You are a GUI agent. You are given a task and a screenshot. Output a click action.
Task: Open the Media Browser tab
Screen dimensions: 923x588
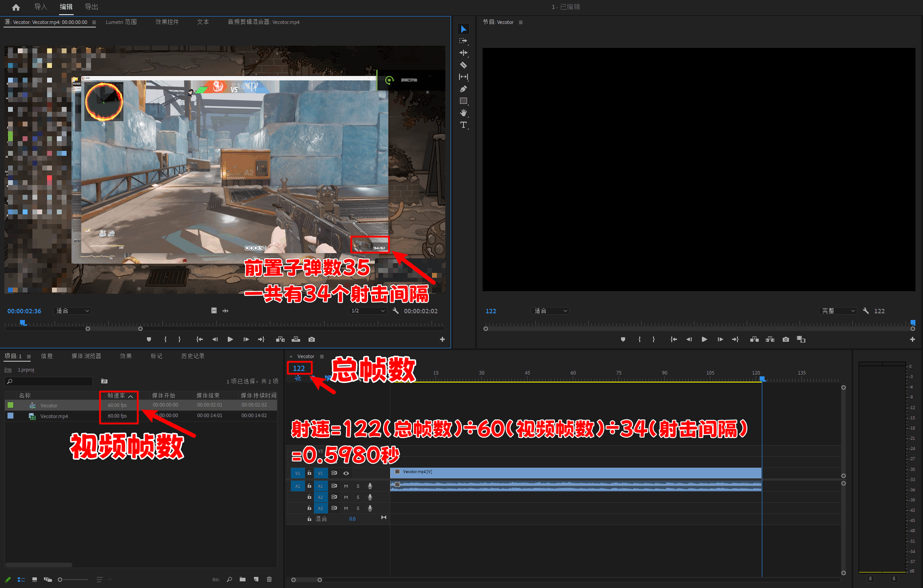[x=86, y=356]
